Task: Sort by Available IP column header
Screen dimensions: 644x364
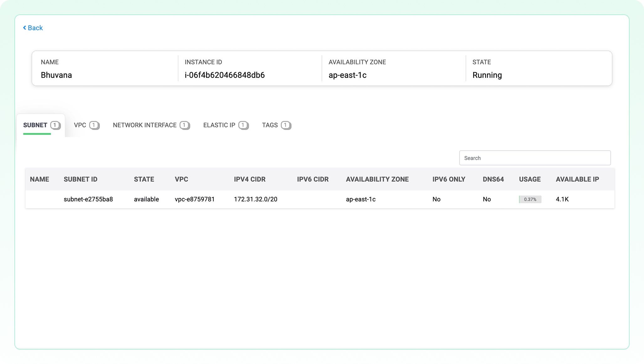Action: click(x=577, y=179)
